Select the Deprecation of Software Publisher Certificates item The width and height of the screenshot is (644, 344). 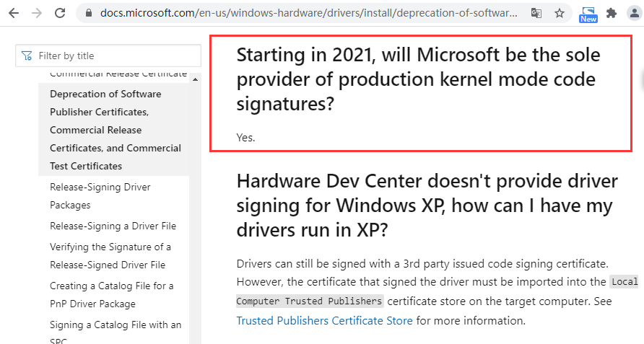115,130
